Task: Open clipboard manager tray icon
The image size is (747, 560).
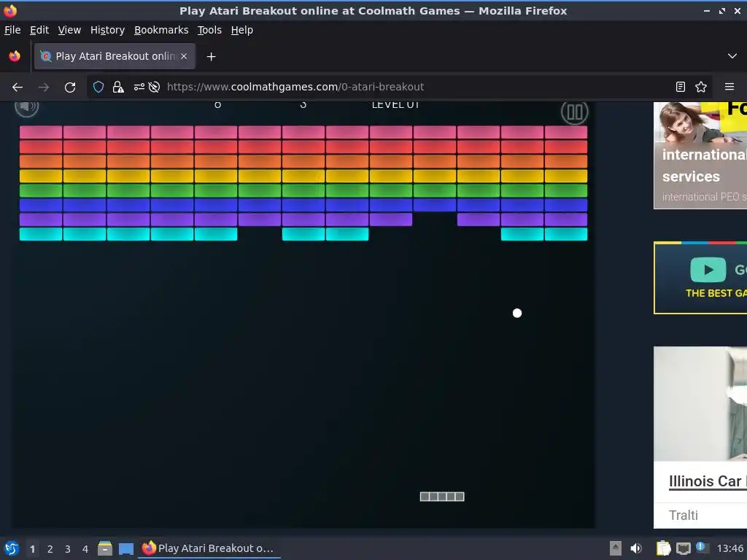Action: pyautogui.click(x=663, y=548)
